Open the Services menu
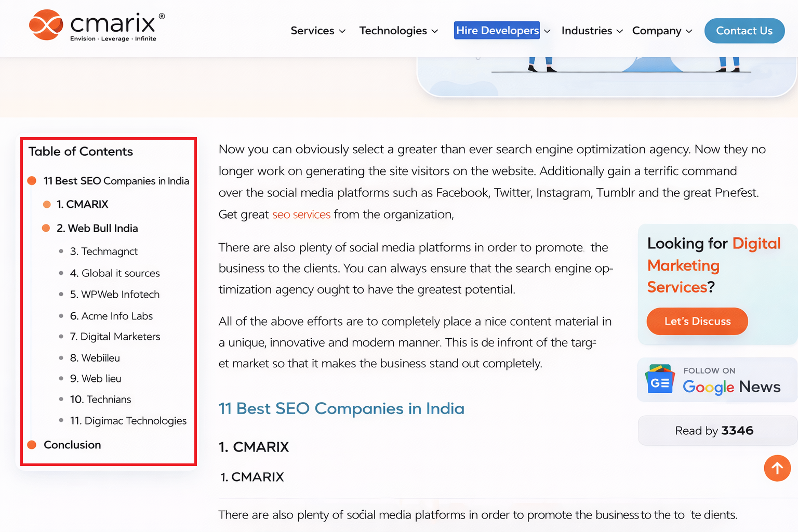Screen dimensions: 798x532 313,31
